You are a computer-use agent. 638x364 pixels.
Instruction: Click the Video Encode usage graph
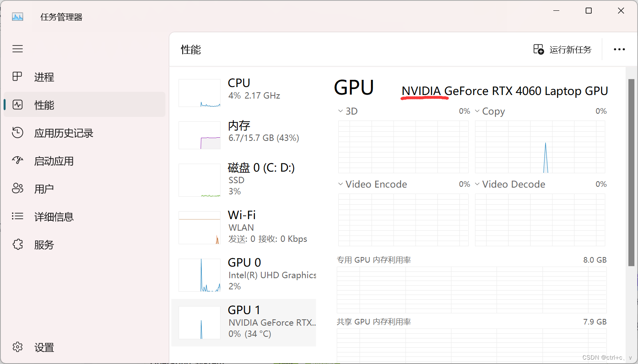(x=403, y=220)
